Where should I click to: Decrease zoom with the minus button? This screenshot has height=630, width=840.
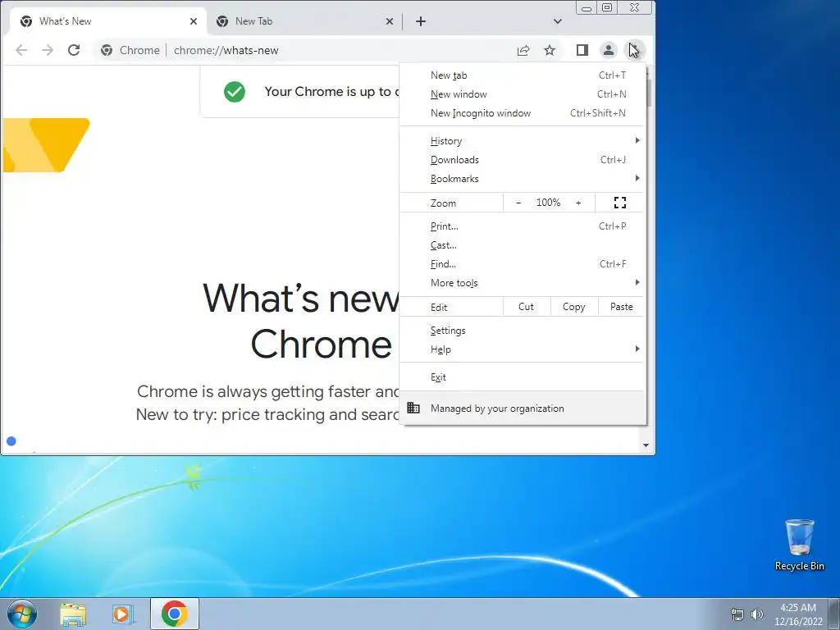518,203
